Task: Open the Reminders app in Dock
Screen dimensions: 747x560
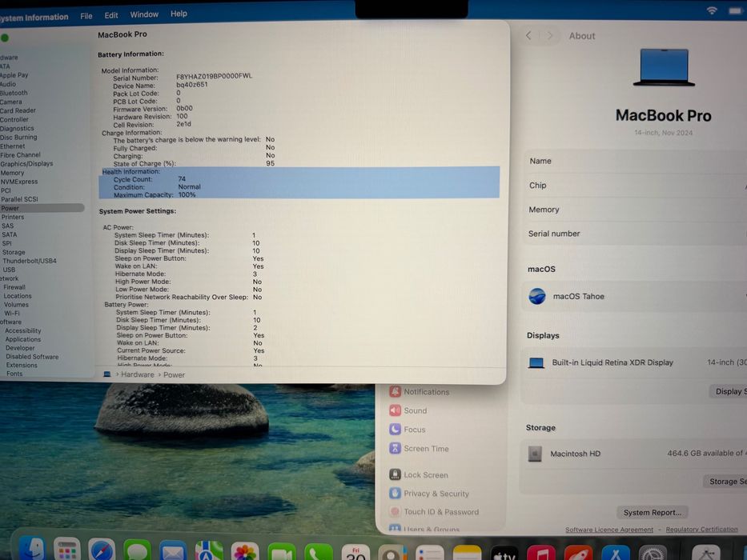Action: click(429, 553)
